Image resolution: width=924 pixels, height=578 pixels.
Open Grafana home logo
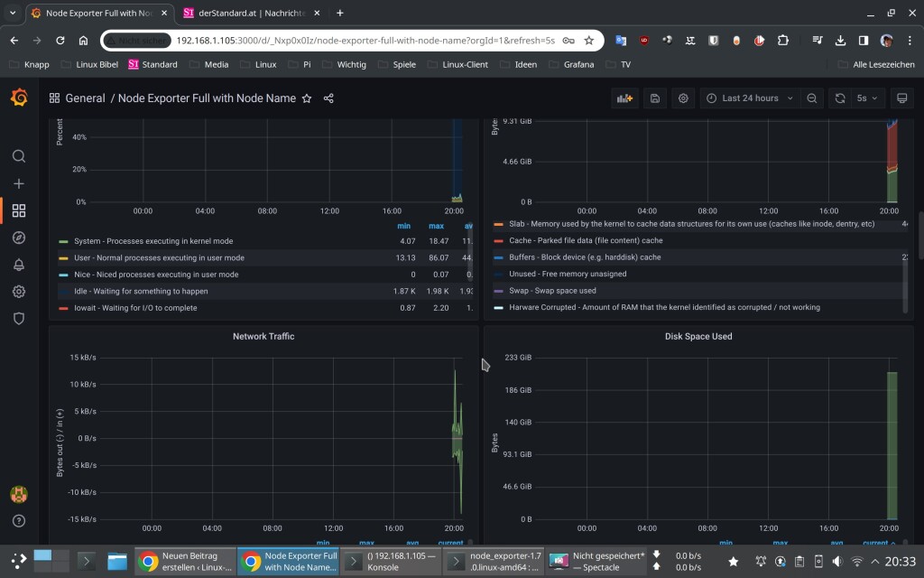tap(19, 98)
